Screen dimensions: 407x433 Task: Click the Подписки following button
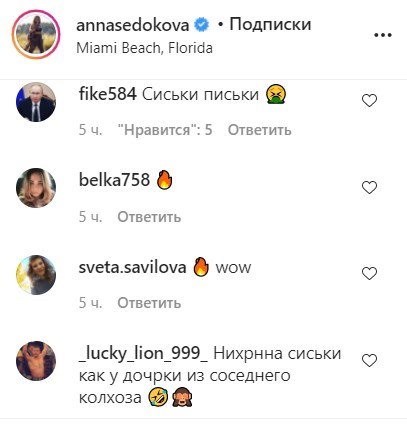(x=270, y=25)
